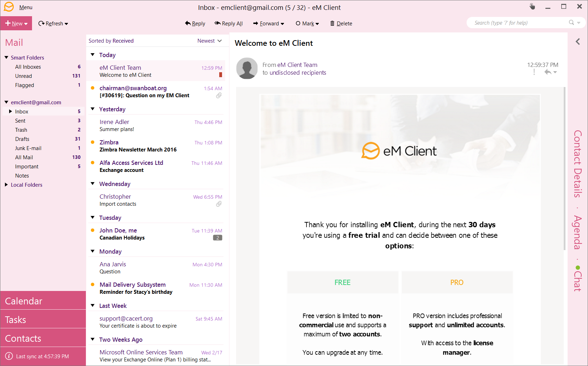Open the Junk E-mail folder
This screenshot has height=366, width=588.
coord(43,148)
